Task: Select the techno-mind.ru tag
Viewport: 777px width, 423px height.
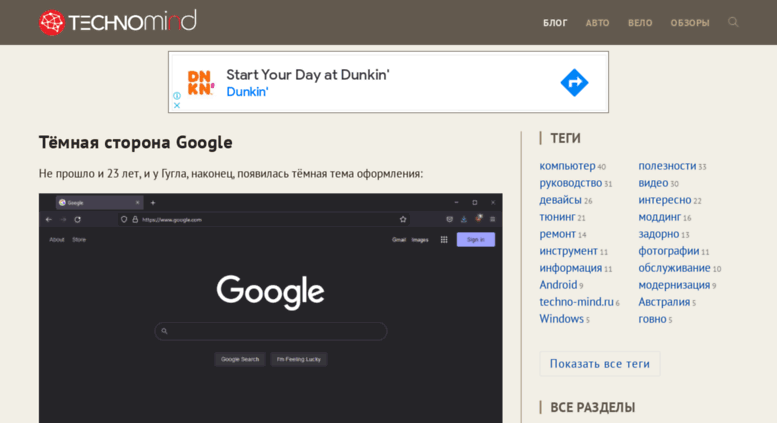Action: (x=576, y=302)
